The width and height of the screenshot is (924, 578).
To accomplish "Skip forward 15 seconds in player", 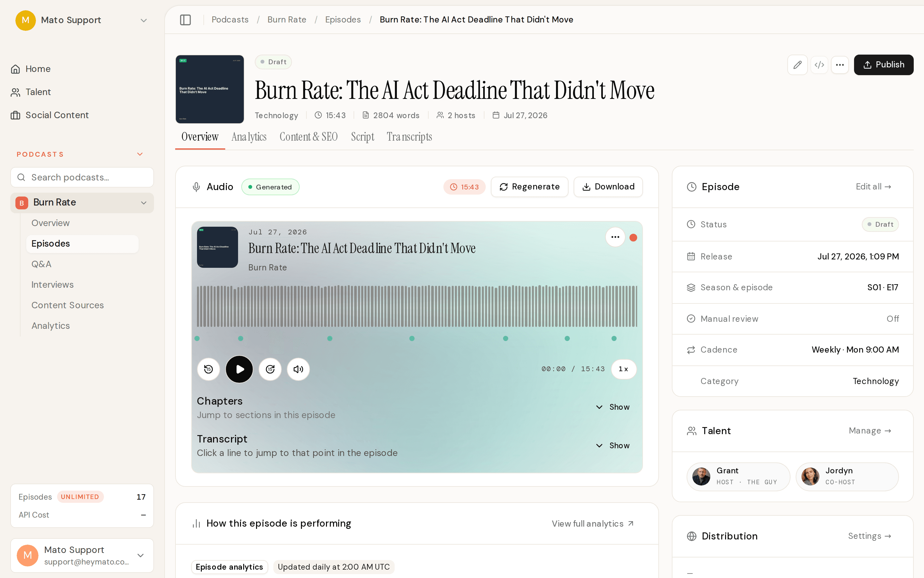I will [x=270, y=369].
